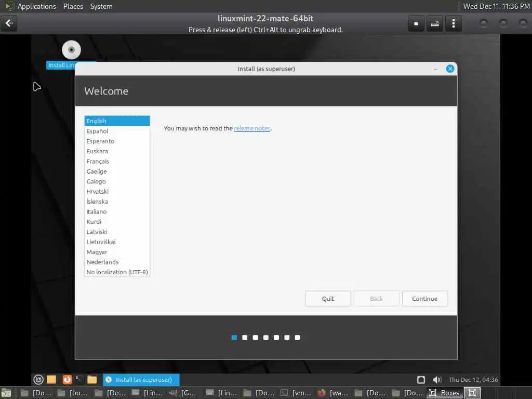Click the unlabeled Boxes icon entry in taskbar
532x399 pixels.
coord(472,393)
